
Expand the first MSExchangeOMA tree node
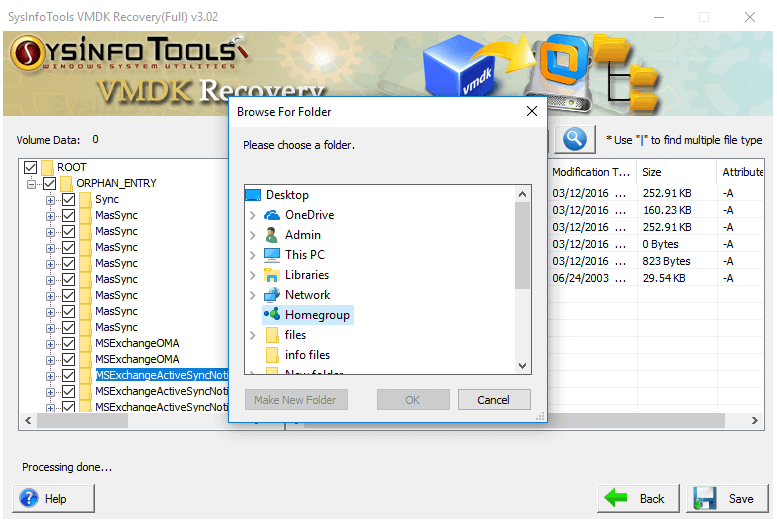[x=50, y=344]
